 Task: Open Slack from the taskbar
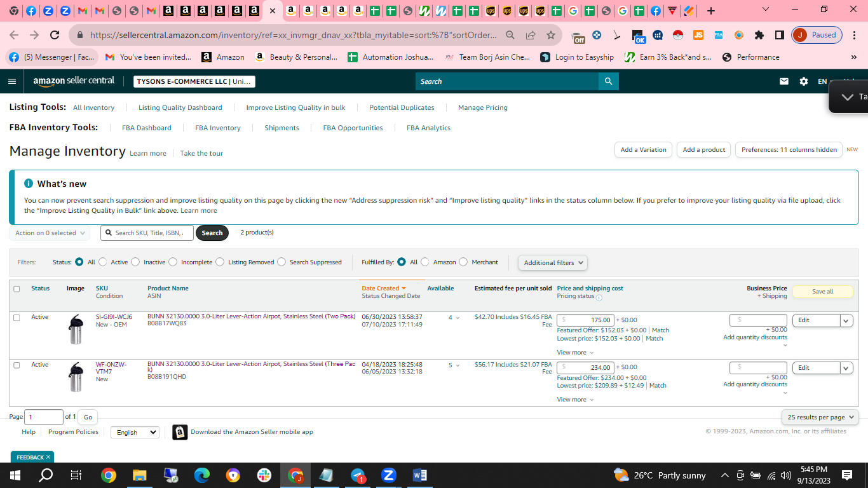264,475
